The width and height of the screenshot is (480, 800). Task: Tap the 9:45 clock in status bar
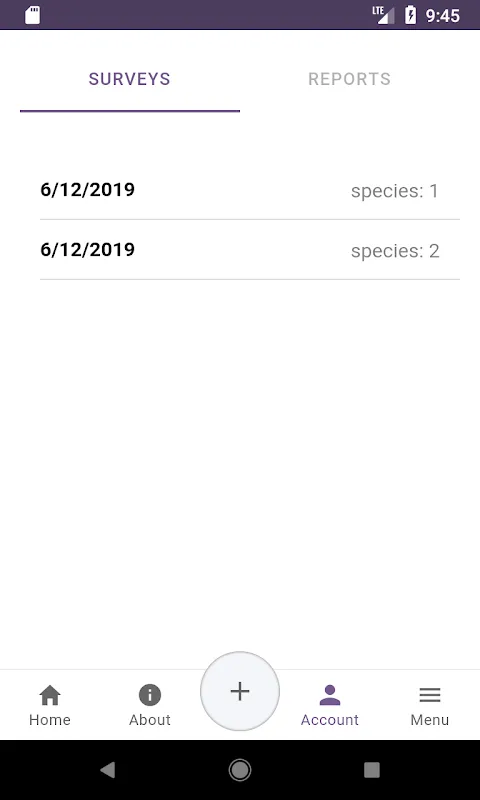pos(443,16)
